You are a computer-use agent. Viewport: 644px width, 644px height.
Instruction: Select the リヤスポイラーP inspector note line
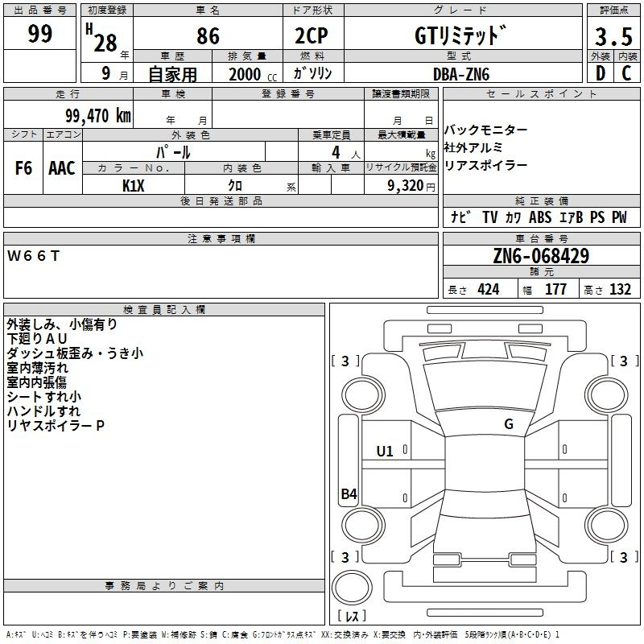[56, 425]
